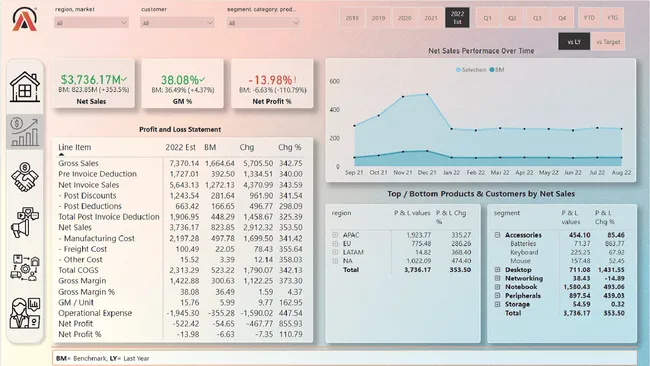Select the Net Invoice Sales line item

[88, 185]
